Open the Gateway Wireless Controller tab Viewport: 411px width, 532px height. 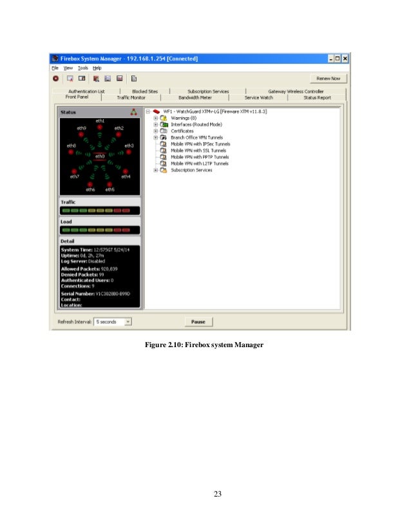296,91
